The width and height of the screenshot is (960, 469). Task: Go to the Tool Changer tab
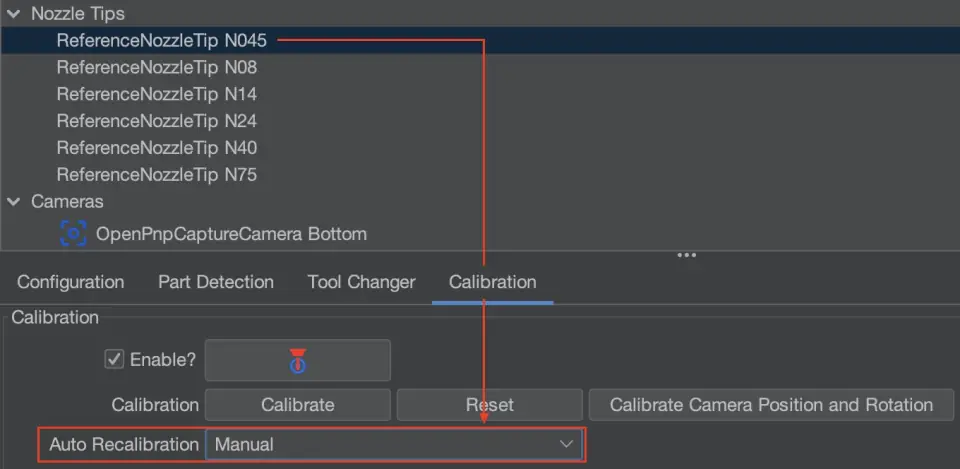[x=361, y=282]
